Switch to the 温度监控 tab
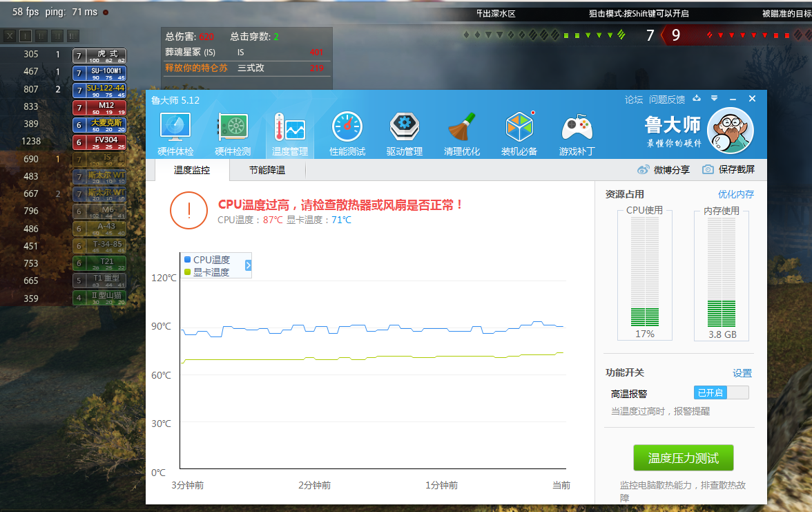Screen dimensions: 812x512 pyautogui.click(x=192, y=170)
